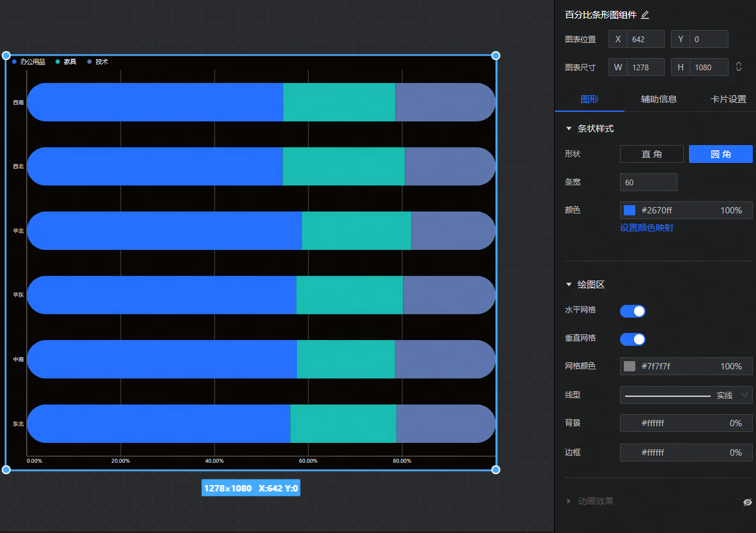Screen dimensions: 756x533
Task: Toggle the 动画效果 eye visibility icon
Action: point(748,502)
